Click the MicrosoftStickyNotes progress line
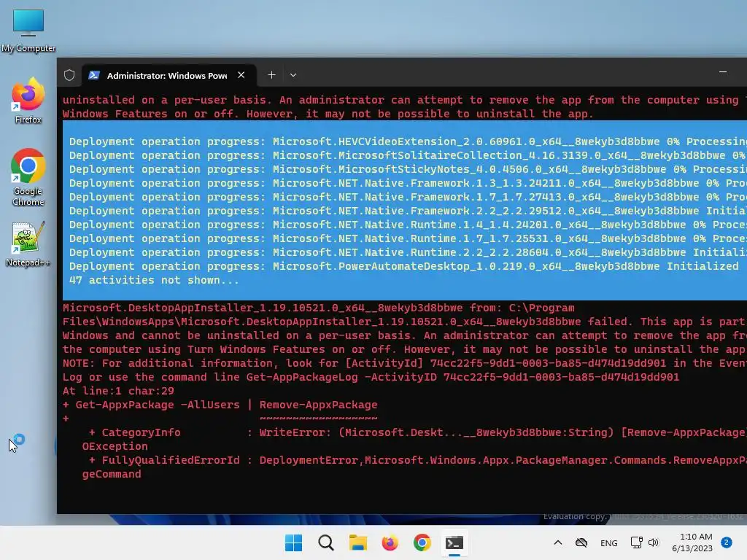The image size is (747, 560). 408,169
